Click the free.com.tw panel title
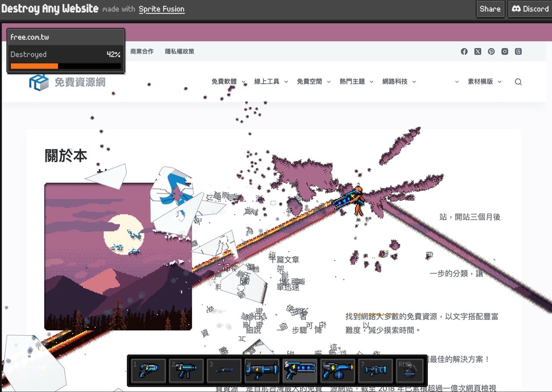Screen dimensions: 552x392 [x=29, y=37]
